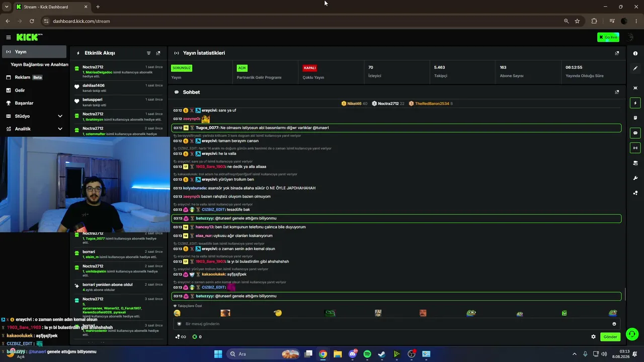Click the three-circles icon in right sidebar

[635, 193]
